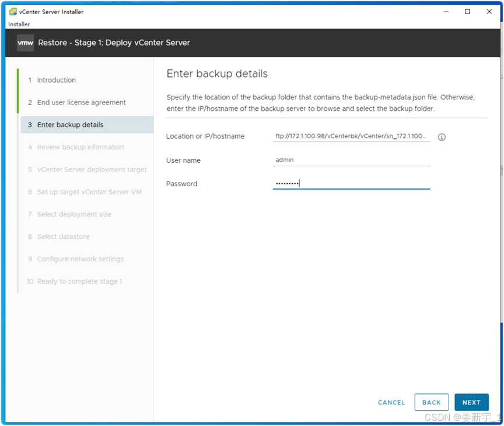Go to step 2 End user license agreement
The height and width of the screenshot is (426, 504).
(x=81, y=102)
